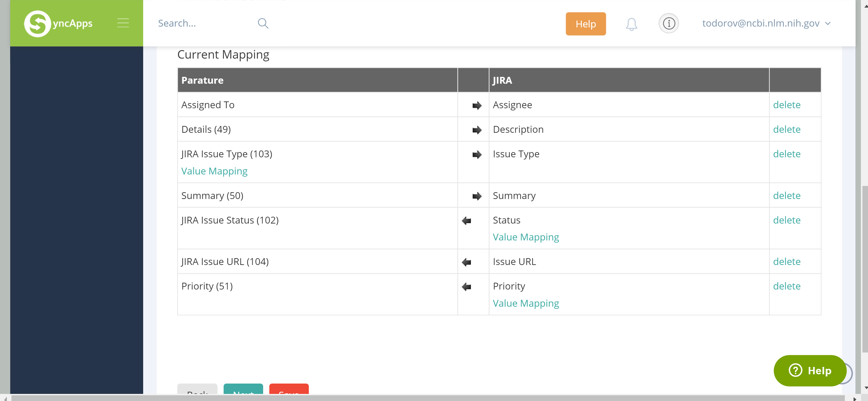Viewport: 868px width, 401px height.
Task: Select the 'Description' cell text
Action: pos(518,130)
